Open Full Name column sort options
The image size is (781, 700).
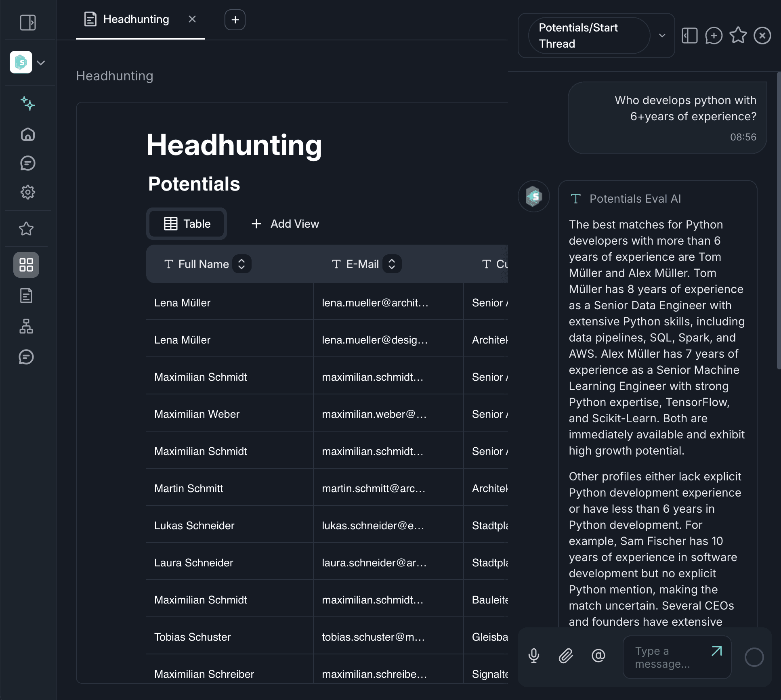[241, 264]
